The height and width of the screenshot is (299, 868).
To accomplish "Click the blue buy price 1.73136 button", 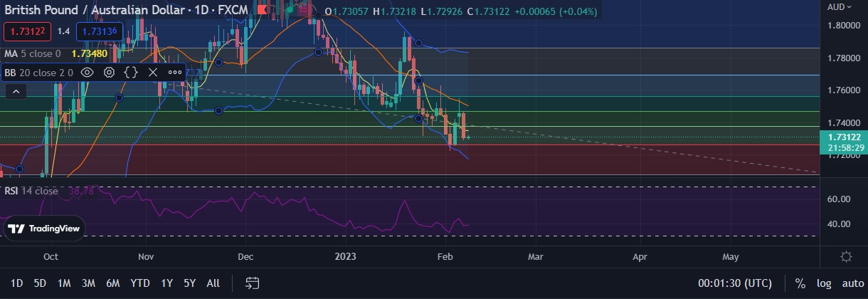I will (x=99, y=31).
